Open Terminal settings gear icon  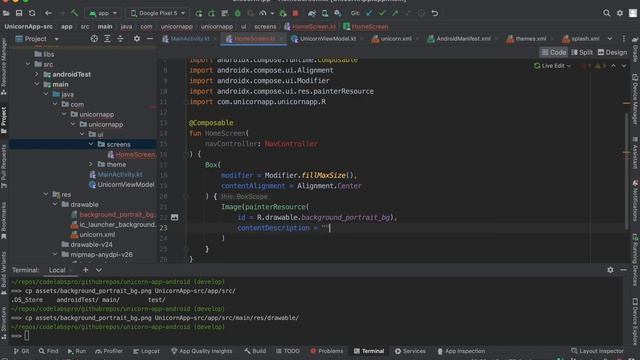coord(610,270)
